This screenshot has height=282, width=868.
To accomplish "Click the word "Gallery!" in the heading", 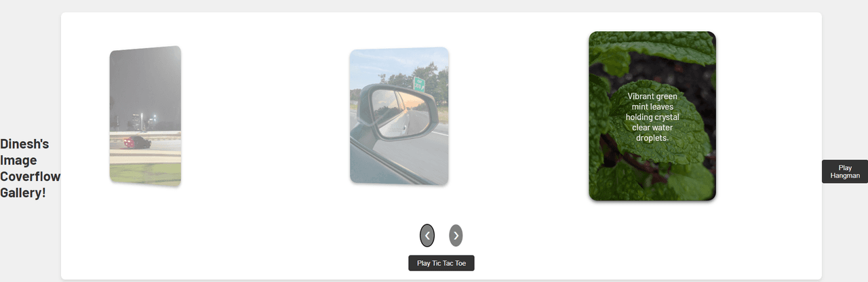I will pos(23,193).
